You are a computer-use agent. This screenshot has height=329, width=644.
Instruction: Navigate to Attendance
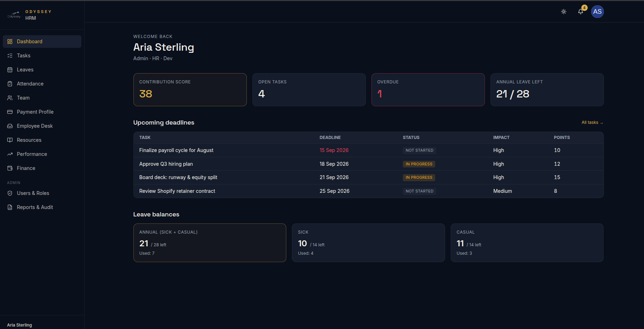pyautogui.click(x=42, y=84)
